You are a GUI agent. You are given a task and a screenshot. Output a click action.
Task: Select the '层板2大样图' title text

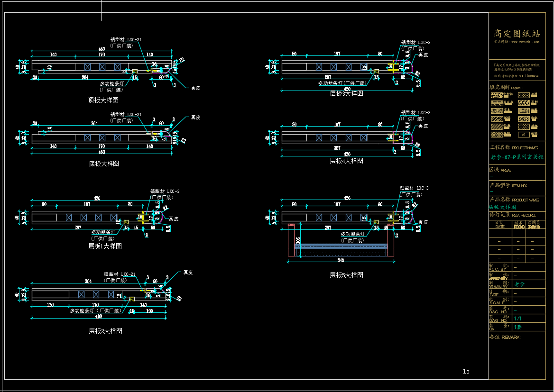pyautogui.click(x=106, y=331)
